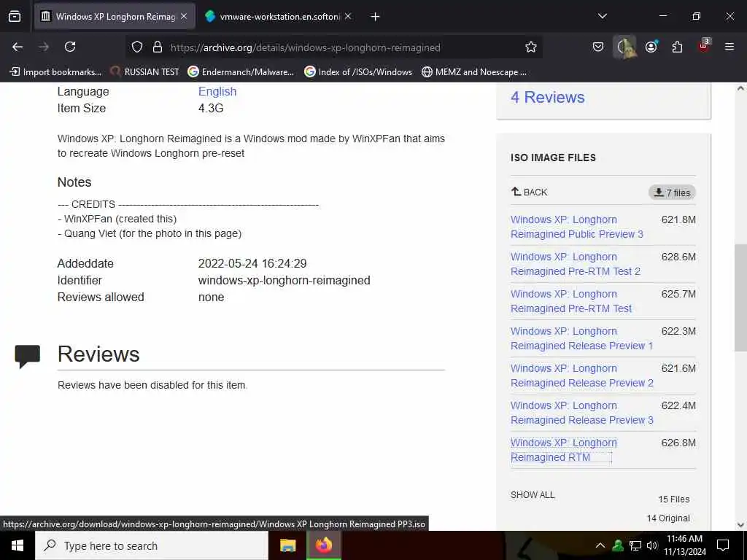Open network status tray icon
Viewport: 747px width, 560px height.
(x=635, y=545)
